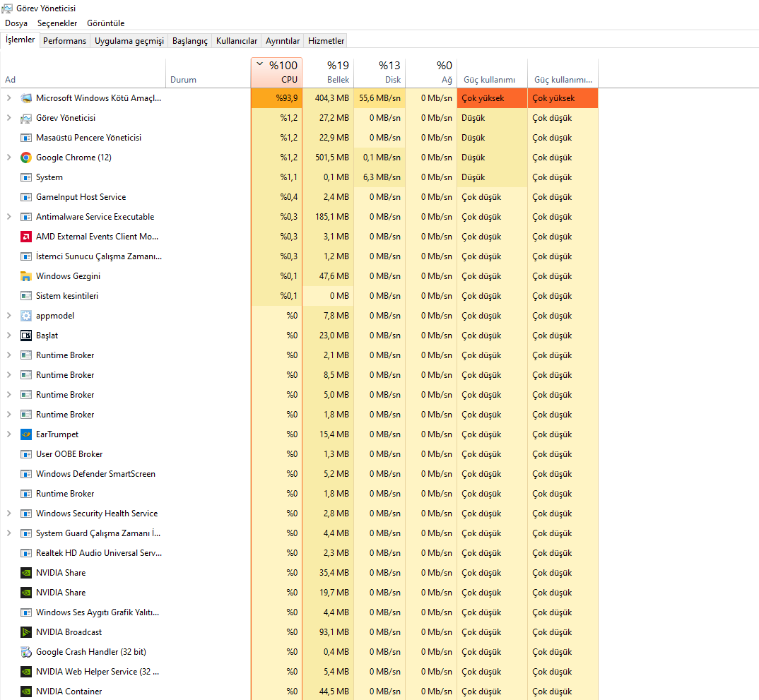The width and height of the screenshot is (759, 700).
Task: Click the User OOBE Broker icon
Action: (x=26, y=454)
